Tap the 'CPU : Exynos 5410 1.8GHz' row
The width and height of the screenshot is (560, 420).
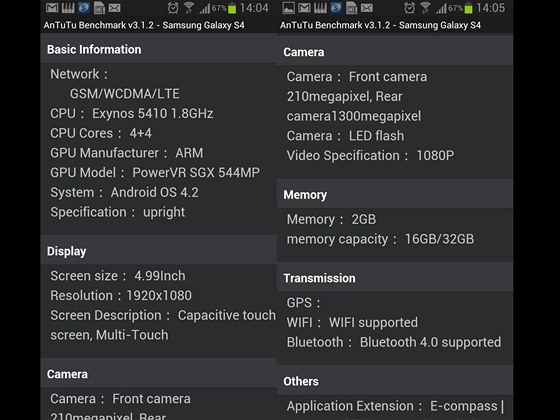point(132,114)
